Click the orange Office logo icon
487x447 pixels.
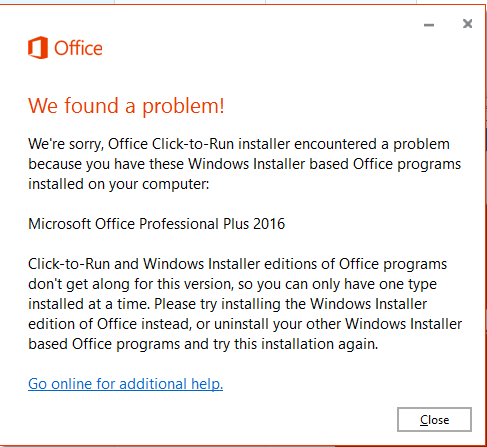(38, 48)
